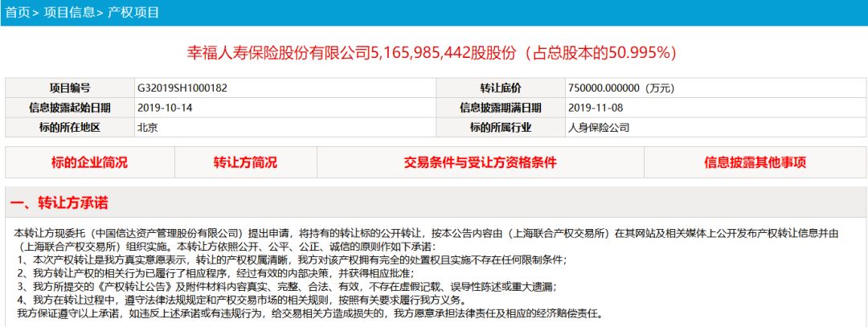Click the 信息披露期满日期 label
Image resolution: width=868 pixels, height=327 pixels.
coord(501,108)
